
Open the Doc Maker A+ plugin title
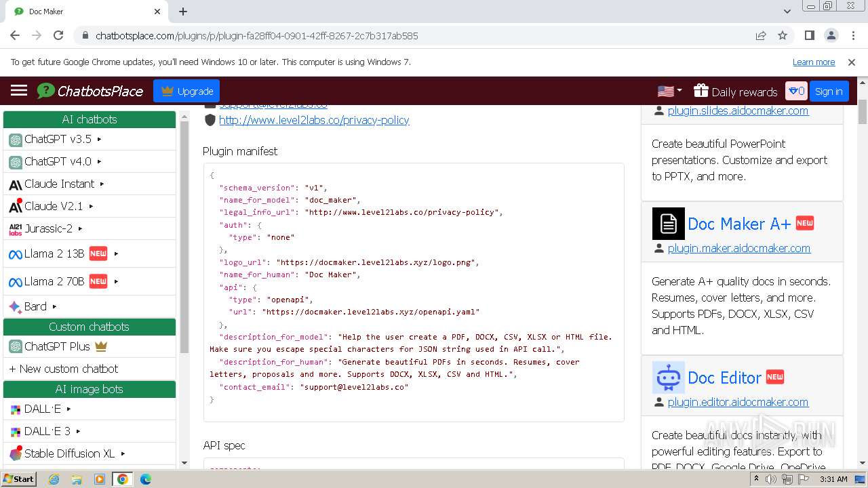(739, 224)
